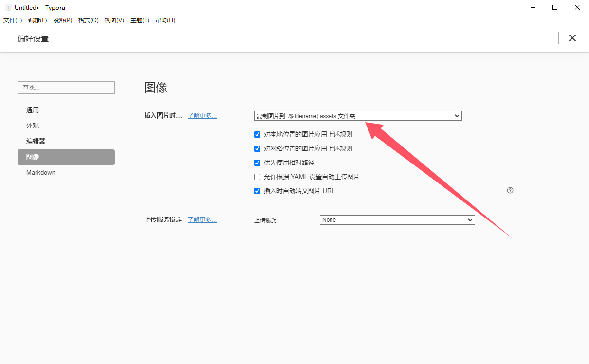The height and width of the screenshot is (364, 589).
Task: Select 编辑器 in preferences sidebar
Action: [66, 141]
